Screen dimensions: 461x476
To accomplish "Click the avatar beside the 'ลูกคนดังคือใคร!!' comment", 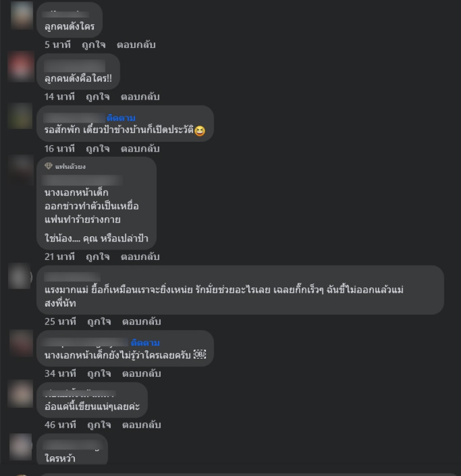I will point(21,67).
